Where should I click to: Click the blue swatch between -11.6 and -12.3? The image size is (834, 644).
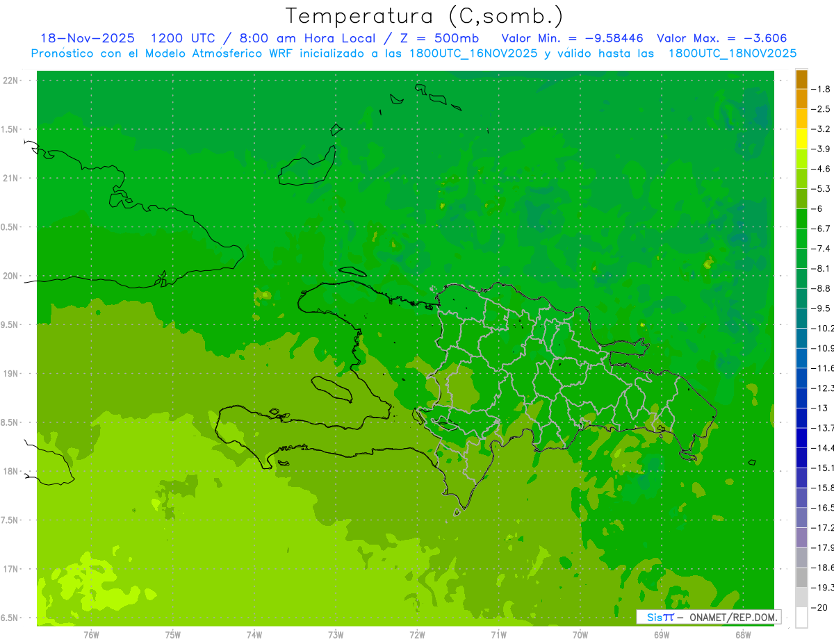click(x=801, y=378)
